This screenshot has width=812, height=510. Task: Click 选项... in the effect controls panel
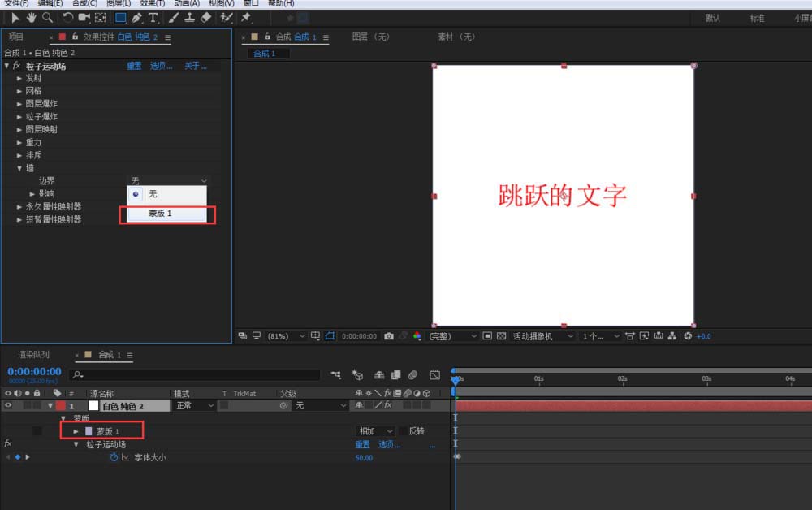161,66
